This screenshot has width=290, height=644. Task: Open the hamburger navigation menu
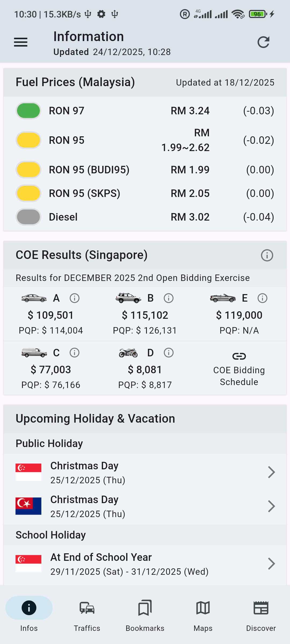pyautogui.click(x=21, y=42)
